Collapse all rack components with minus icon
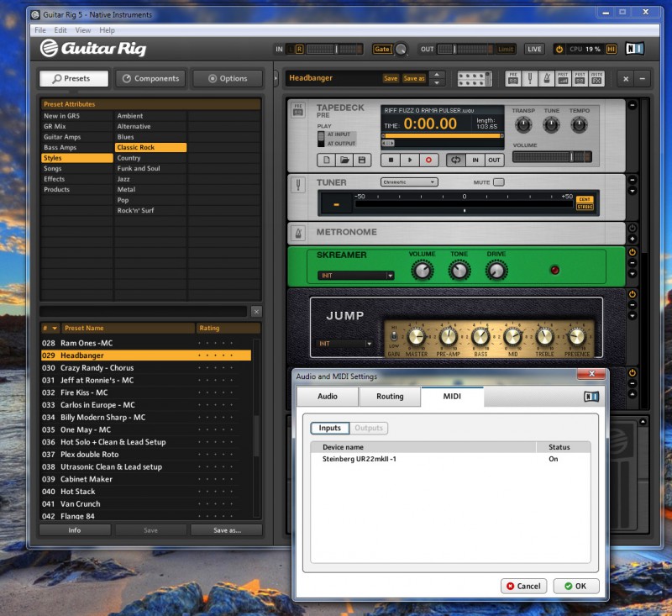The width and height of the screenshot is (672, 616). tap(642, 78)
